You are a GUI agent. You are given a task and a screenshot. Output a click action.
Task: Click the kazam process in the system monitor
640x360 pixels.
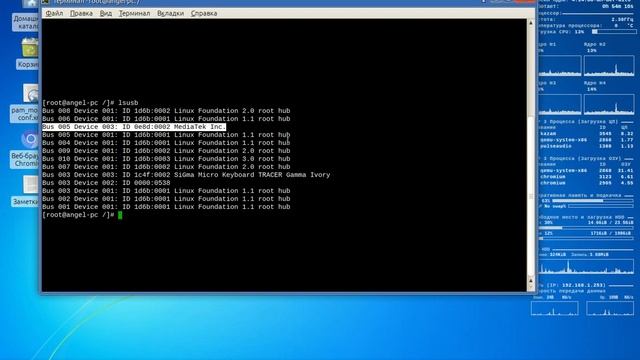(548, 133)
